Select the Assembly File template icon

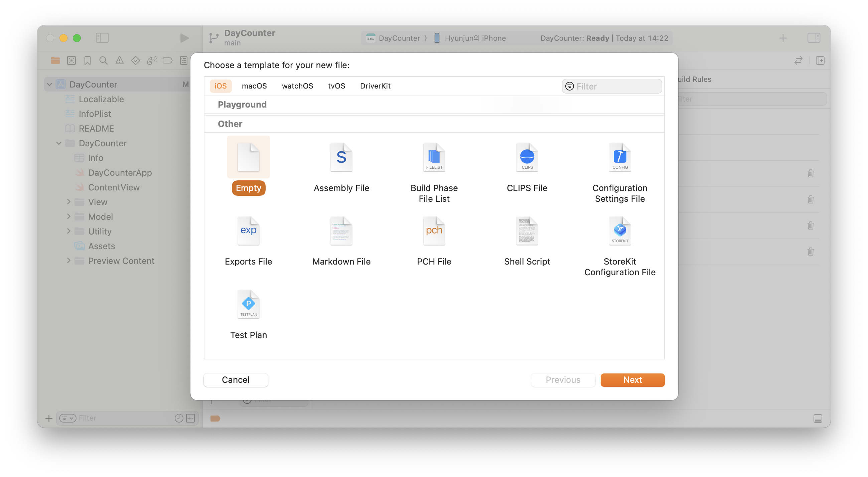341,157
